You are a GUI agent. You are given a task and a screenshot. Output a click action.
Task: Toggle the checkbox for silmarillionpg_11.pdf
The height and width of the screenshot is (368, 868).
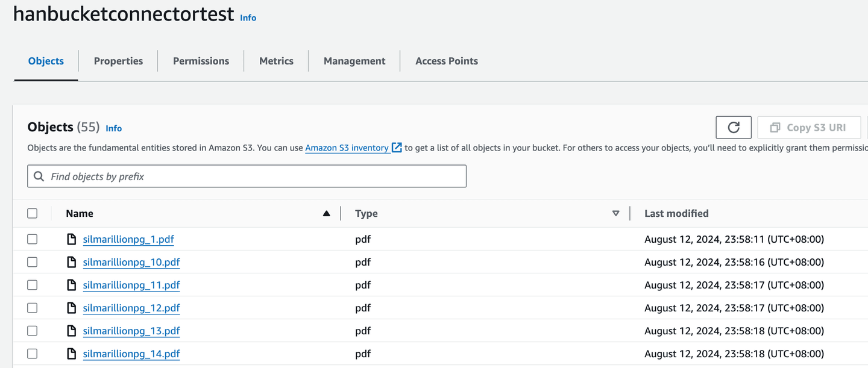point(33,285)
